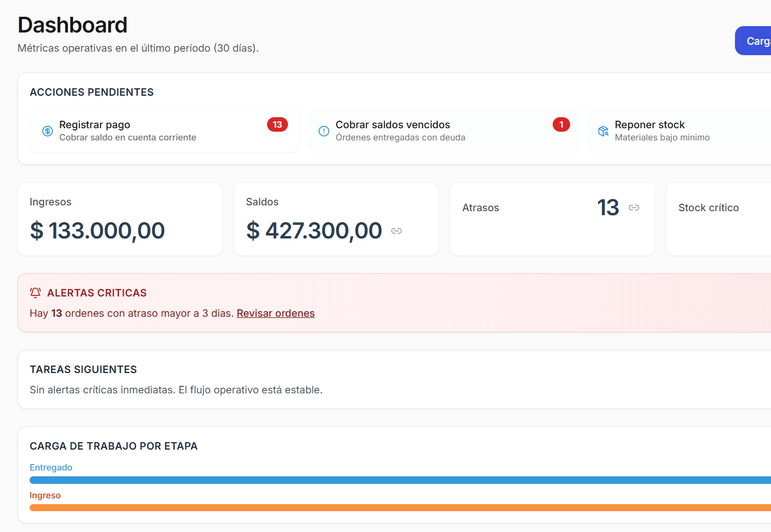Click the Alertas Criticas heading
Screen dimensions: 771x532
tap(97, 293)
